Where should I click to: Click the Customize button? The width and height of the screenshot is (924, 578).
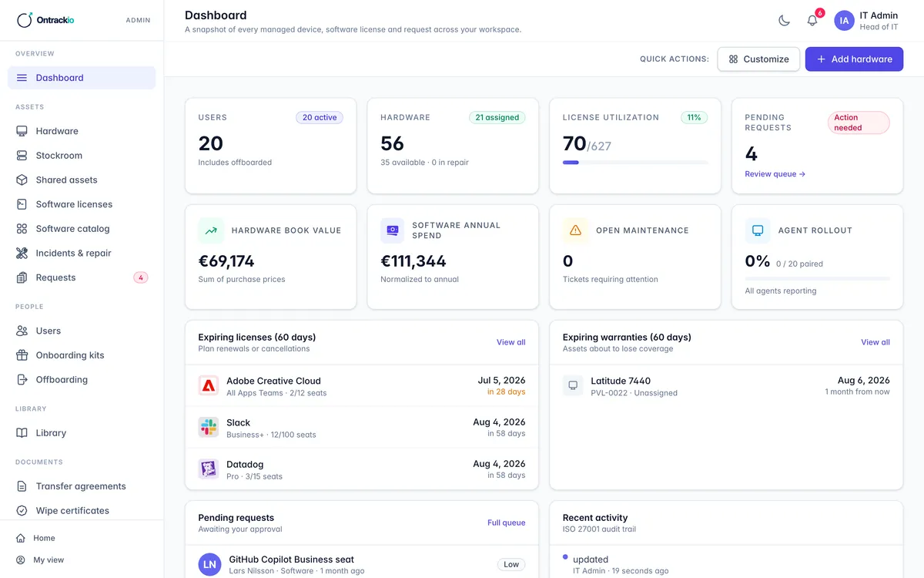[758, 59]
